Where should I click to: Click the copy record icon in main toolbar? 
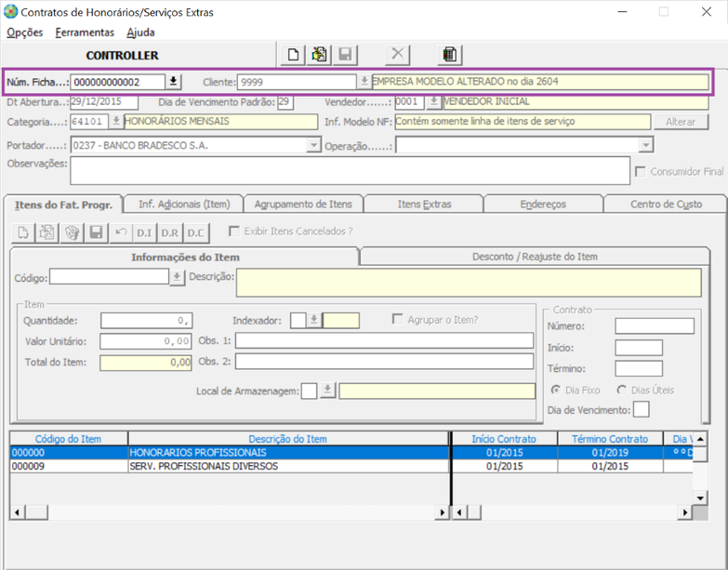[x=319, y=55]
